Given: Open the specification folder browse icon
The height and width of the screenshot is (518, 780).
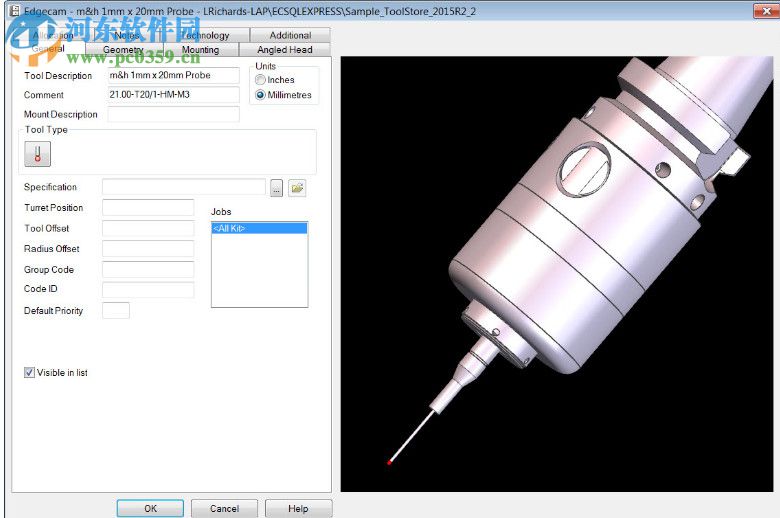Looking at the screenshot, I should coord(297,188).
